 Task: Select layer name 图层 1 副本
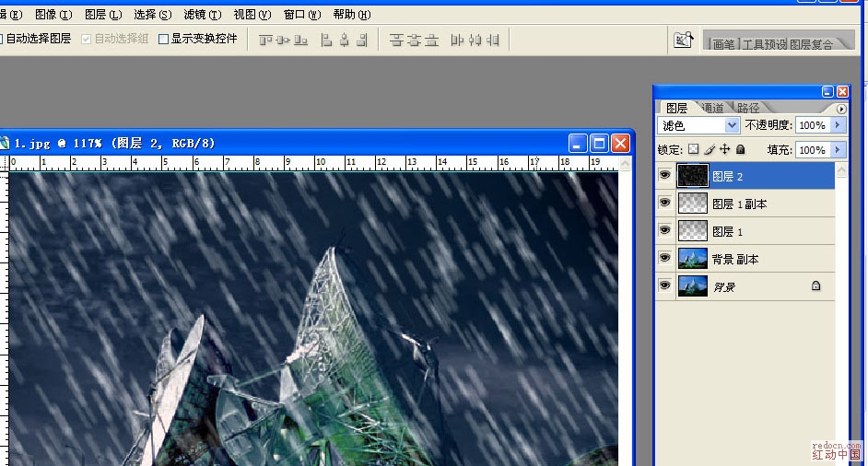click(x=740, y=204)
